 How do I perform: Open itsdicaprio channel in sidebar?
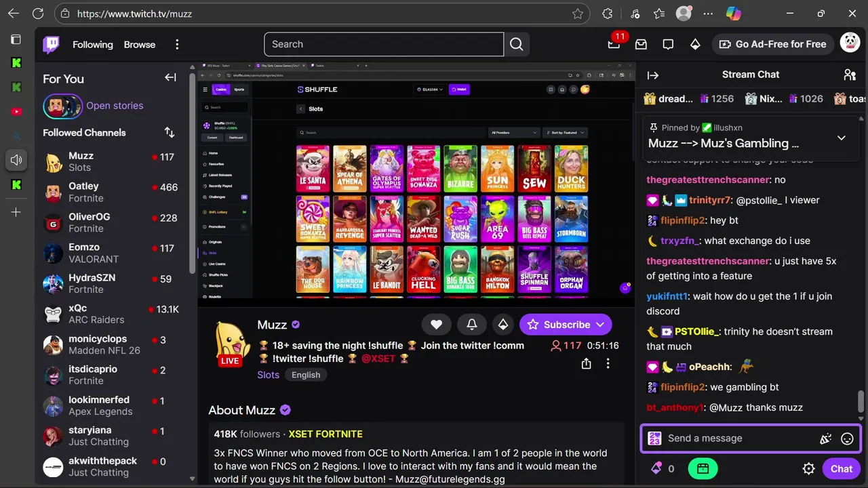coord(111,375)
